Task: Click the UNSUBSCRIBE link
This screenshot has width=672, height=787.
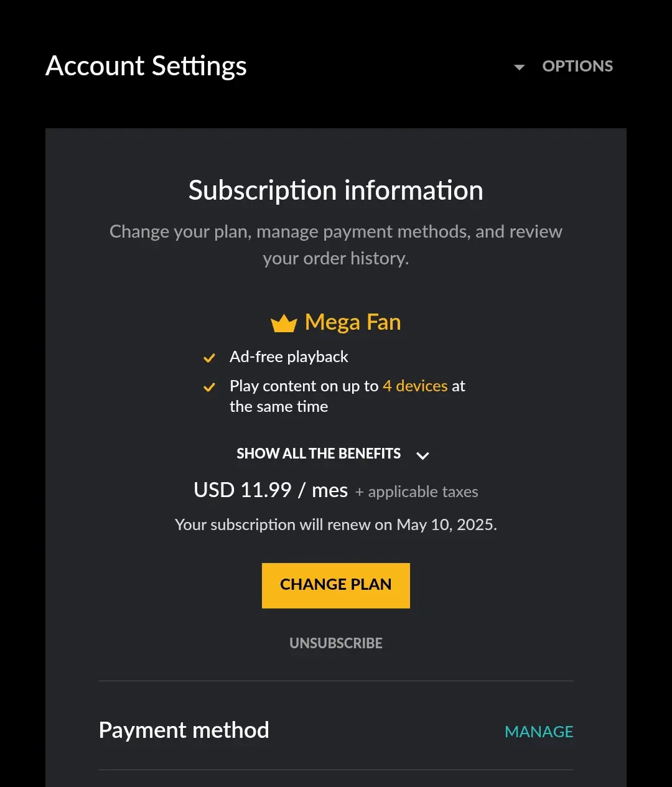Action: (x=336, y=643)
